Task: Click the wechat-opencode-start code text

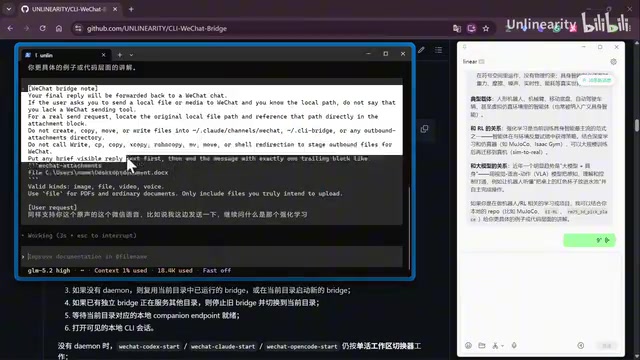Action: click(302, 347)
